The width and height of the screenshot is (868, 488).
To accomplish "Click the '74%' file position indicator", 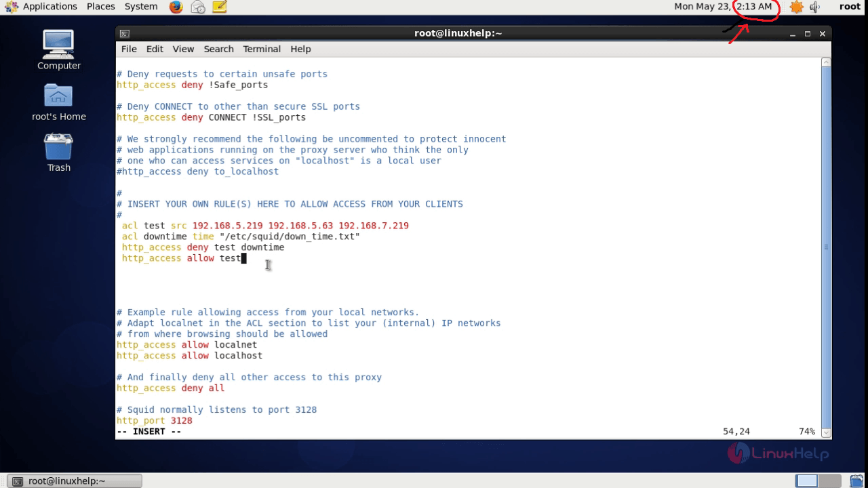I will tap(807, 432).
